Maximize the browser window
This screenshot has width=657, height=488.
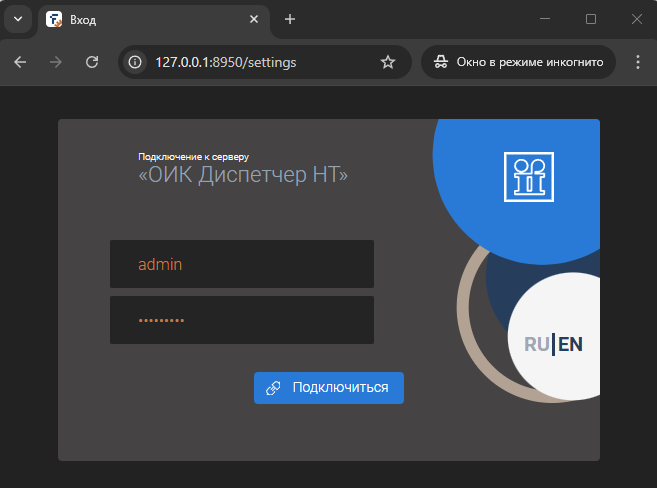point(591,19)
